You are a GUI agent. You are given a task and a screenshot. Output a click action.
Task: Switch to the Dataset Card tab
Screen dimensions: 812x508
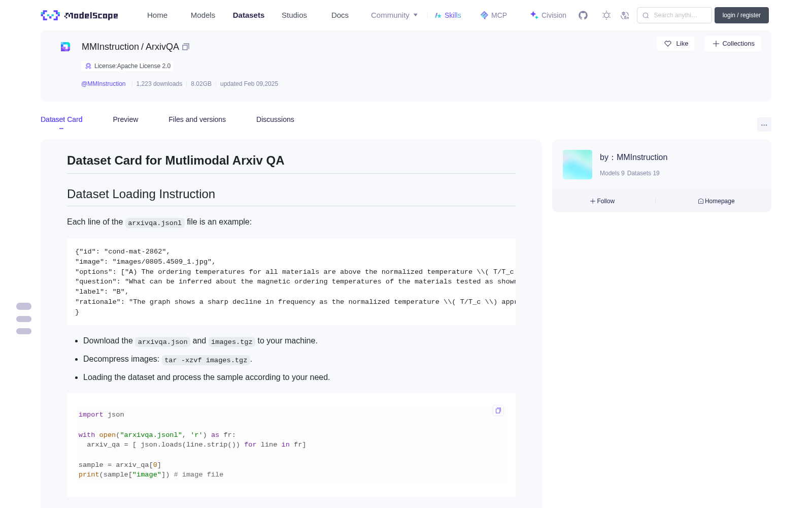[x=61, y=119]
